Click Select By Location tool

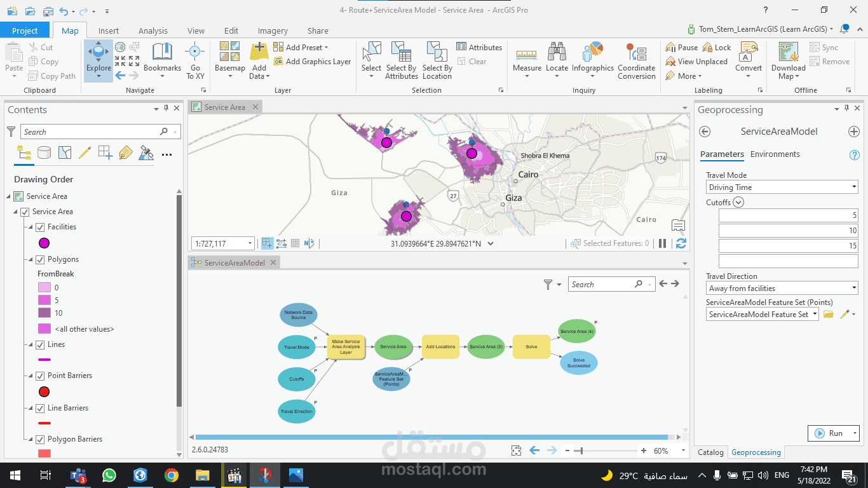437,60
